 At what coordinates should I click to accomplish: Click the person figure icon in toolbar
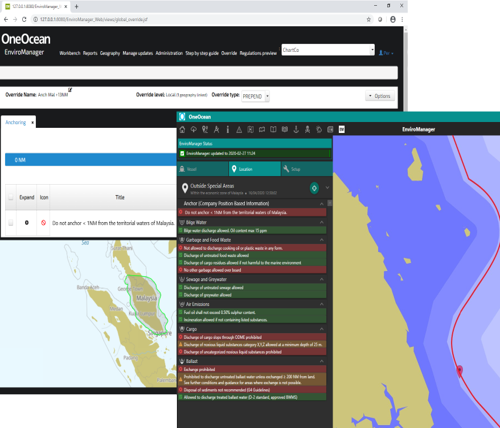307,129
